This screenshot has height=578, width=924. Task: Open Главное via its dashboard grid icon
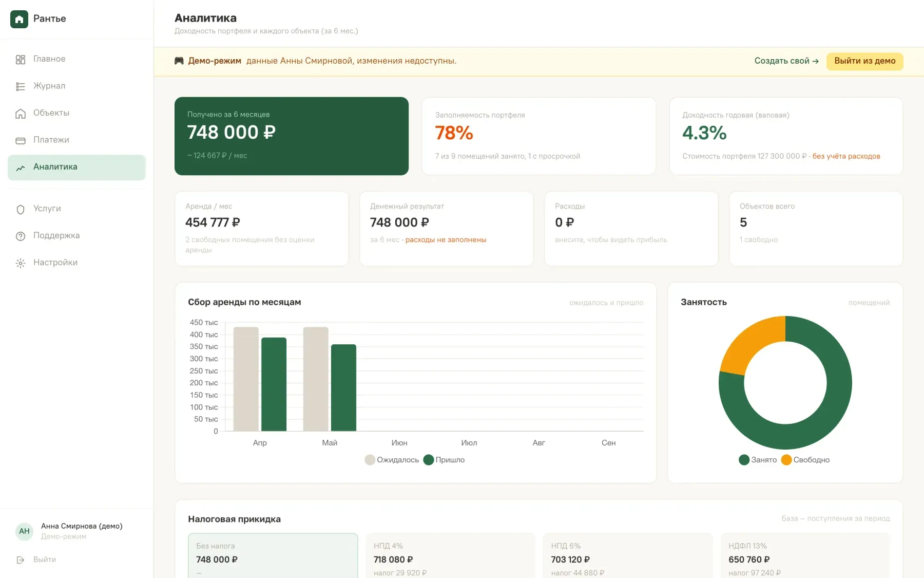click(21, 60)
